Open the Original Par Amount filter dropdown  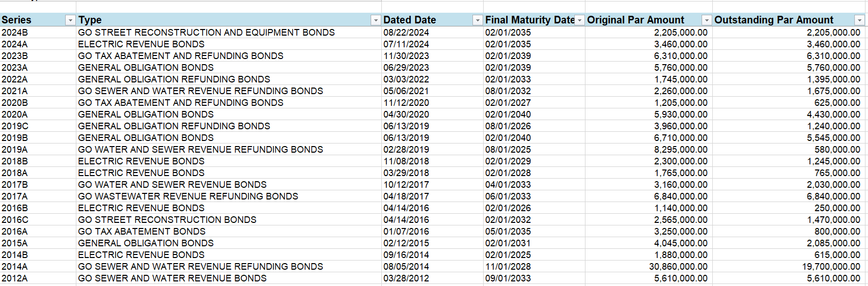click(707, 20)
